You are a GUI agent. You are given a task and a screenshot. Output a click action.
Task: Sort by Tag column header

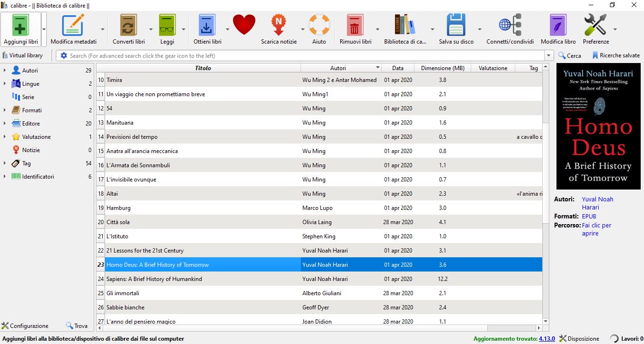[529, 68]
